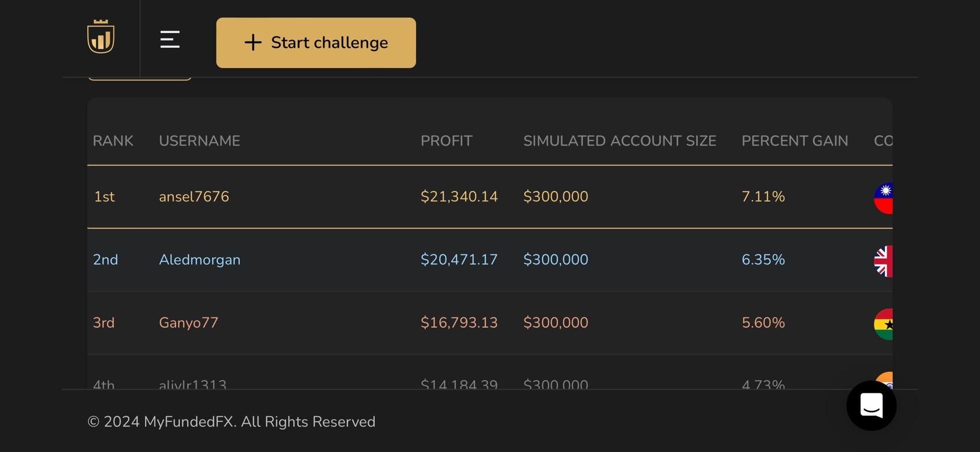
Task: Click the $20,471.17 profit value
Action: [459, 260]
